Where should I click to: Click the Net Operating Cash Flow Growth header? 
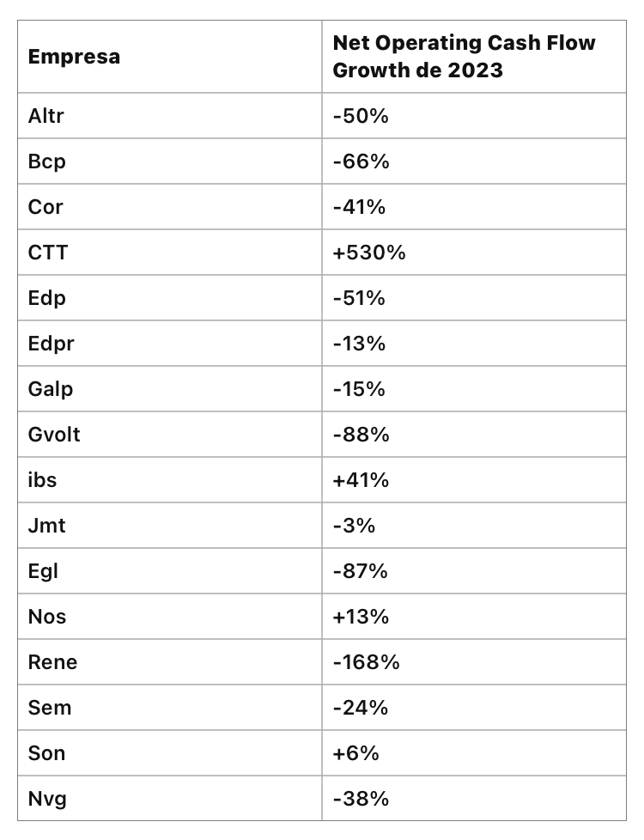[464, 57]
